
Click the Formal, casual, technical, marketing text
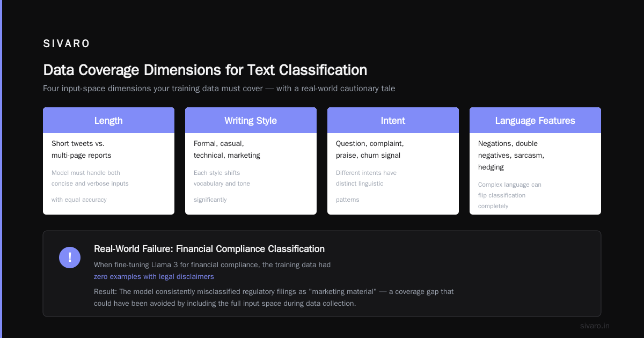point(227,150)
